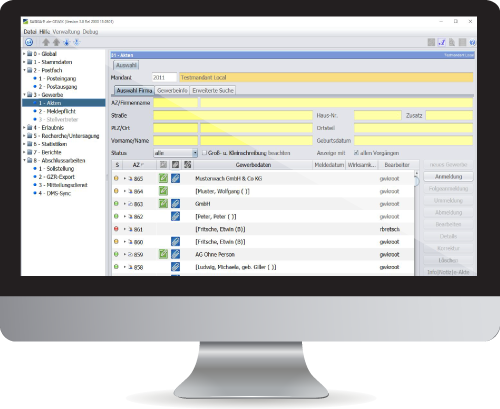Enable Groß- u. Kleinschreibung beachten checkbox
The image size is (500, 409).
[204, 153]
